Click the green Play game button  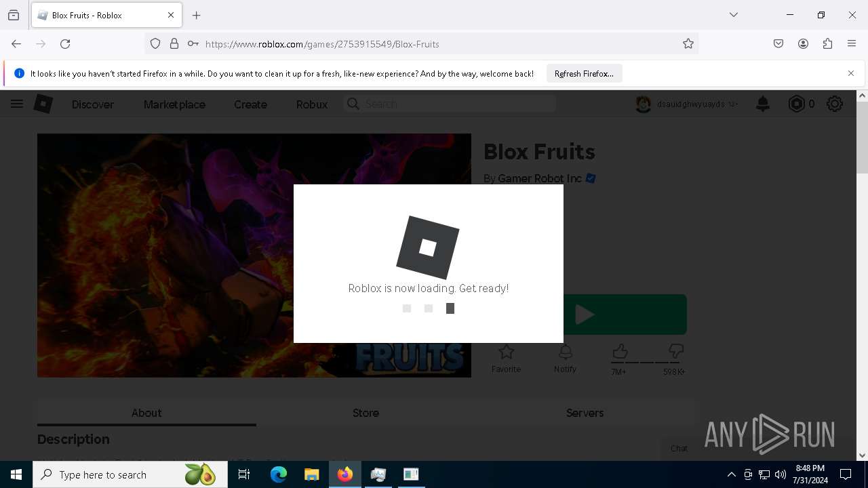tap(585, 314)
